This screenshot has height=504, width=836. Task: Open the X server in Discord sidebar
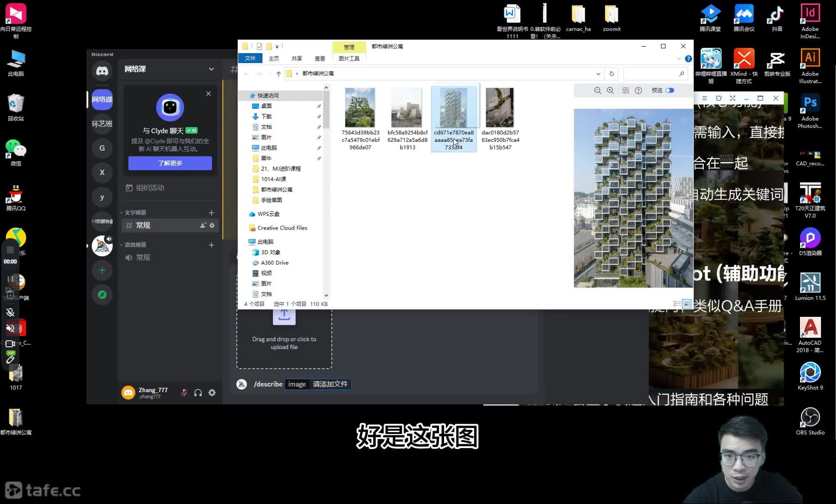pos(102,172)
